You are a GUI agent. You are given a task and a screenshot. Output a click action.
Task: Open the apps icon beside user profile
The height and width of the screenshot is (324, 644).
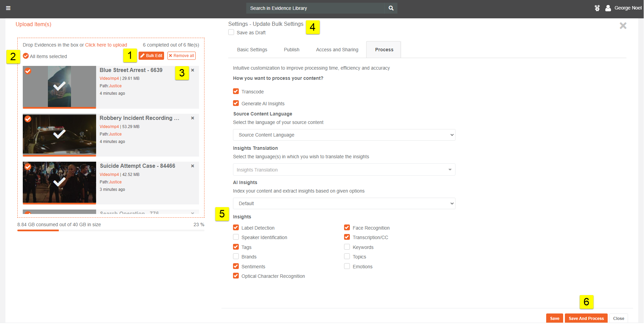597,8
